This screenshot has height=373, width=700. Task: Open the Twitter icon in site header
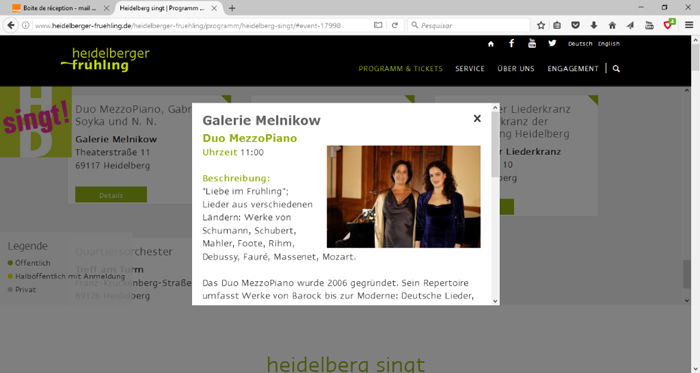click(552, 43)
